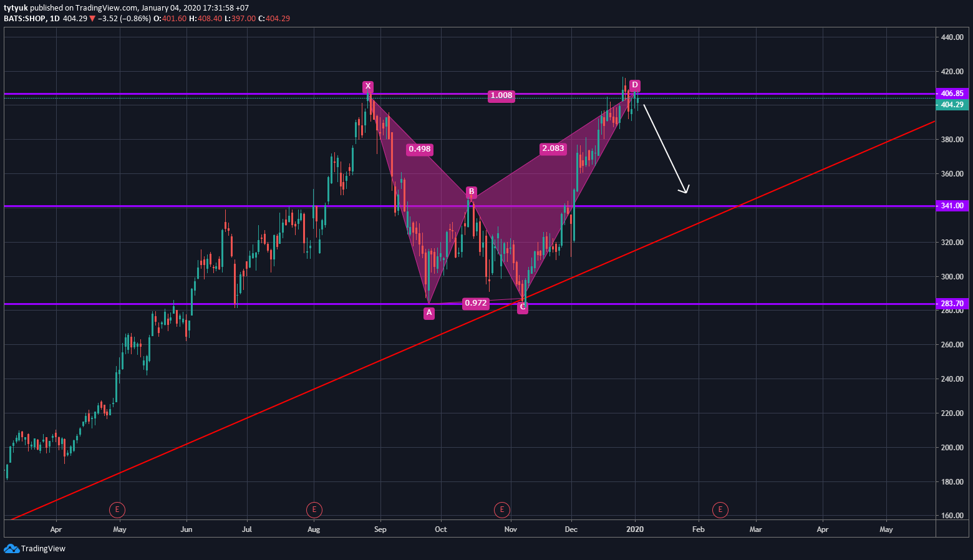Click the 320.00 price axis label
973x560 pixels.
click(952, 243)
